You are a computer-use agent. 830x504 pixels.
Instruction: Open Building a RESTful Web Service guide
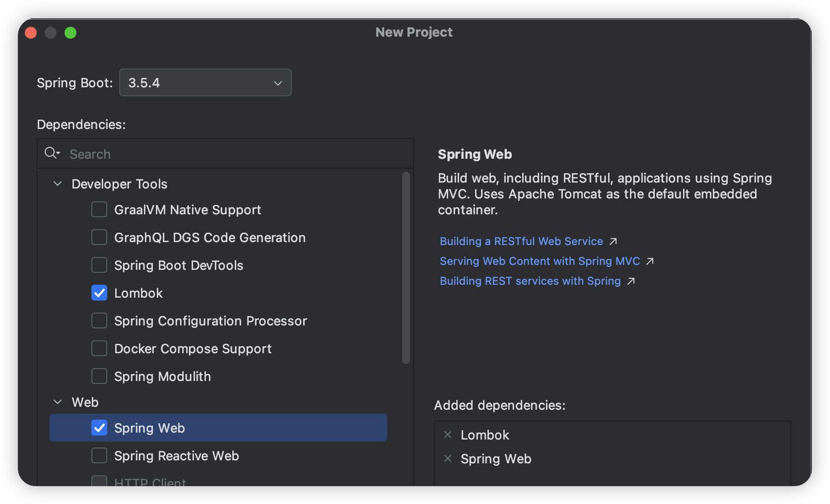(521, 242)
